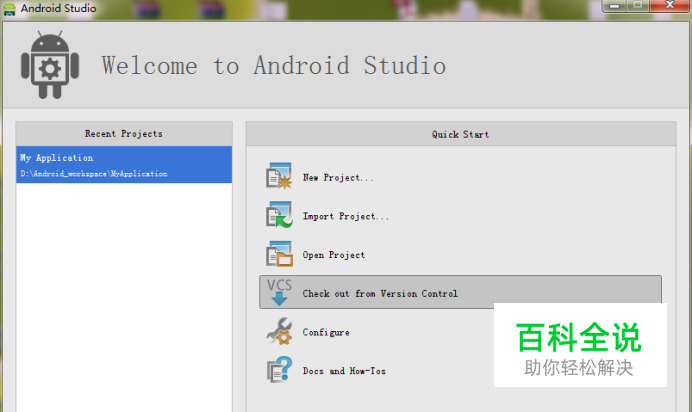Choose Import Project... label
692x412 pixels.
pos(346,216)
